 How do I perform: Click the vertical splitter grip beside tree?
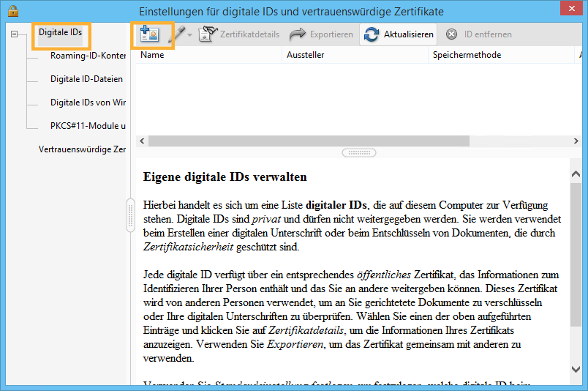coord(130,215)
